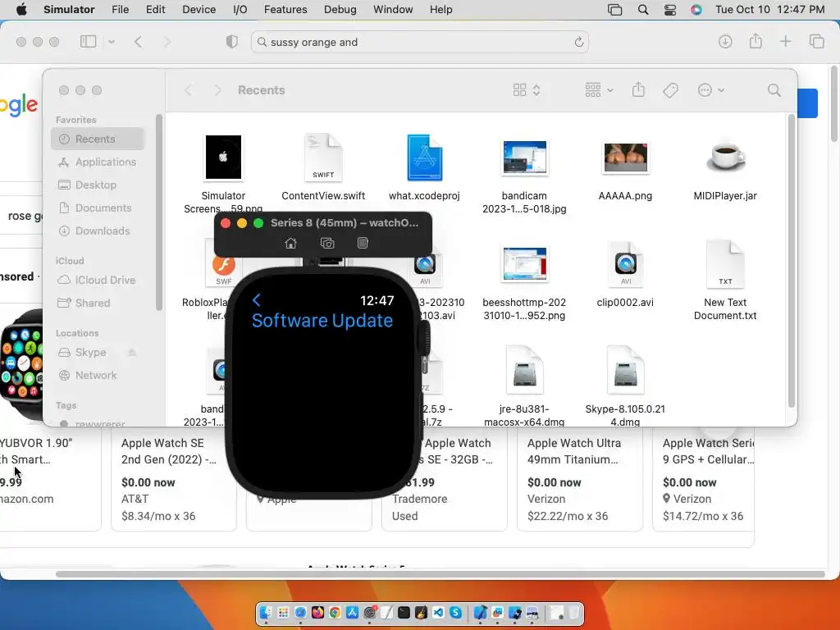Click the Safari horizontal scrollbar

(440, 573)
